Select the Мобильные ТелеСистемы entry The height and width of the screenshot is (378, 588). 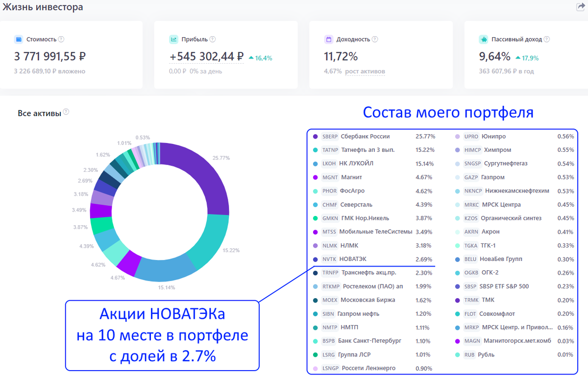(375, 232)
